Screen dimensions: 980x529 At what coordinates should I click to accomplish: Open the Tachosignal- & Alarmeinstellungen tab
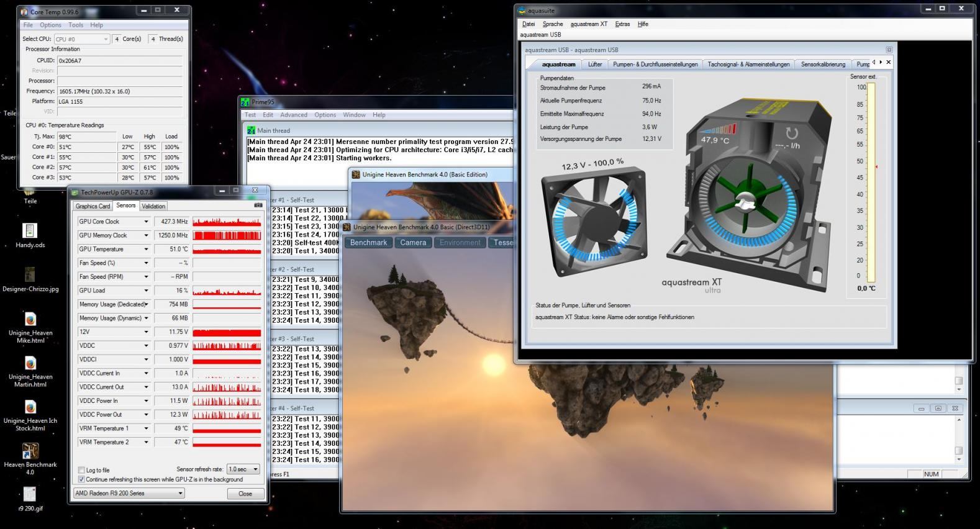point(748,64)
